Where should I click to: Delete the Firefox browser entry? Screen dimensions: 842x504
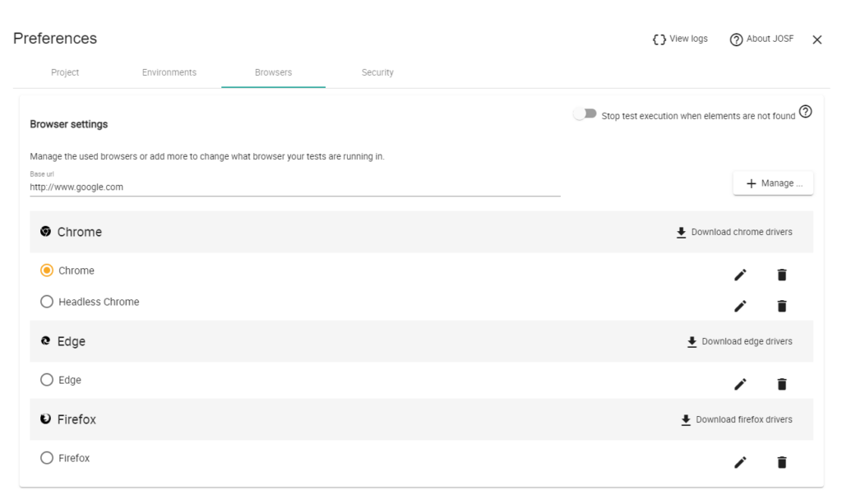click(x=781, y=462)
